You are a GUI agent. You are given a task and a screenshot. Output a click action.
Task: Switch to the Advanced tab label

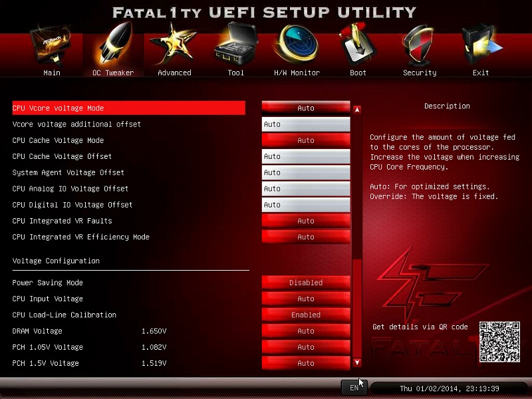174,73
